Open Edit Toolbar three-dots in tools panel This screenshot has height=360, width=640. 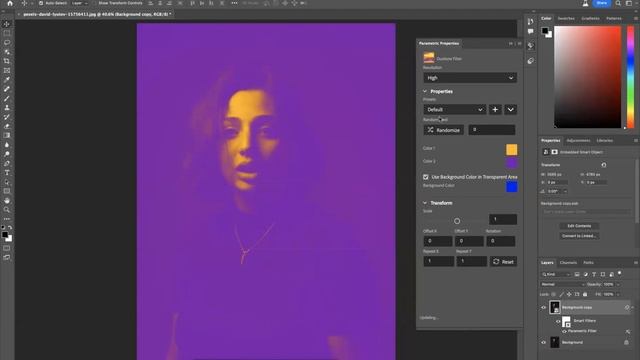coord(7,219)
